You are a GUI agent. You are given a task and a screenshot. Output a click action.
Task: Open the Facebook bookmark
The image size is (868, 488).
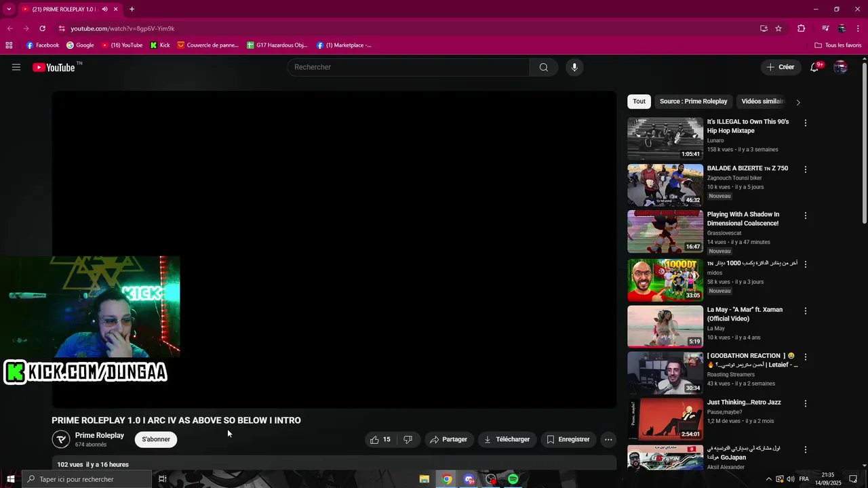pyautogui.click(x=43, y=45)
